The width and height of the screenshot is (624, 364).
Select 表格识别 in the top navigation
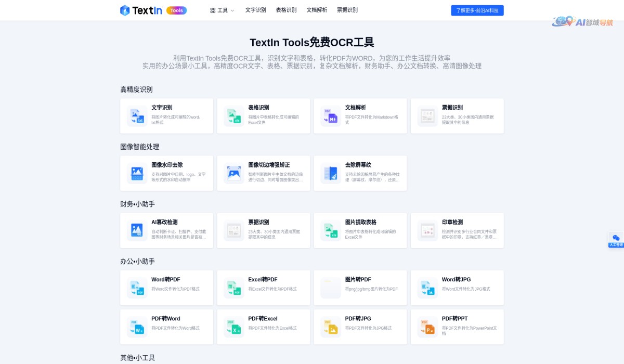tap(285, 10)
